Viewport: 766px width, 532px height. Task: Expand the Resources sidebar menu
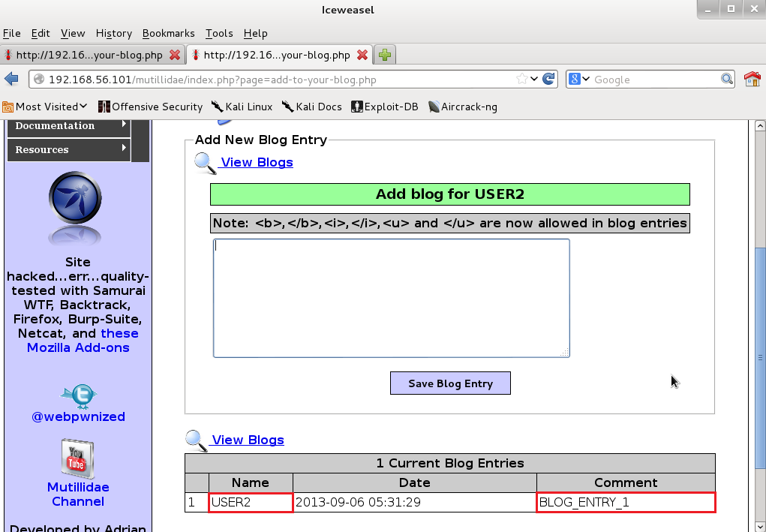click(x=68, y=149)
